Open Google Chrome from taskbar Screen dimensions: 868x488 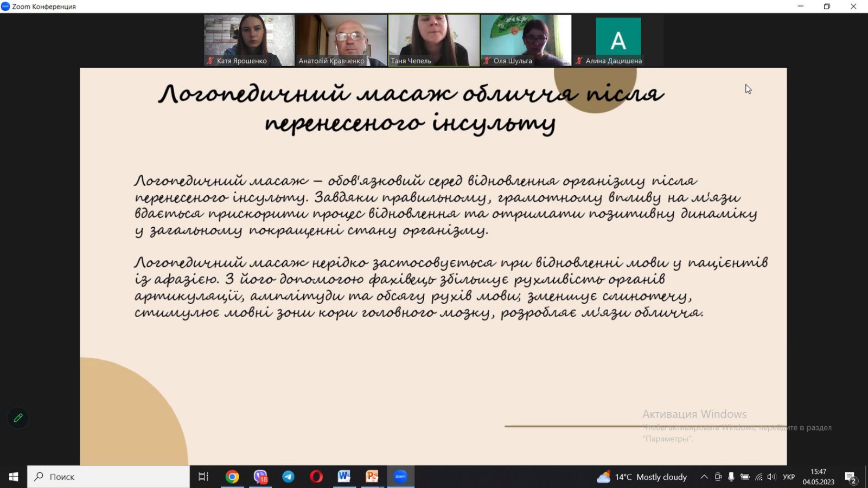pyautogui.click(x=232, y=477)
